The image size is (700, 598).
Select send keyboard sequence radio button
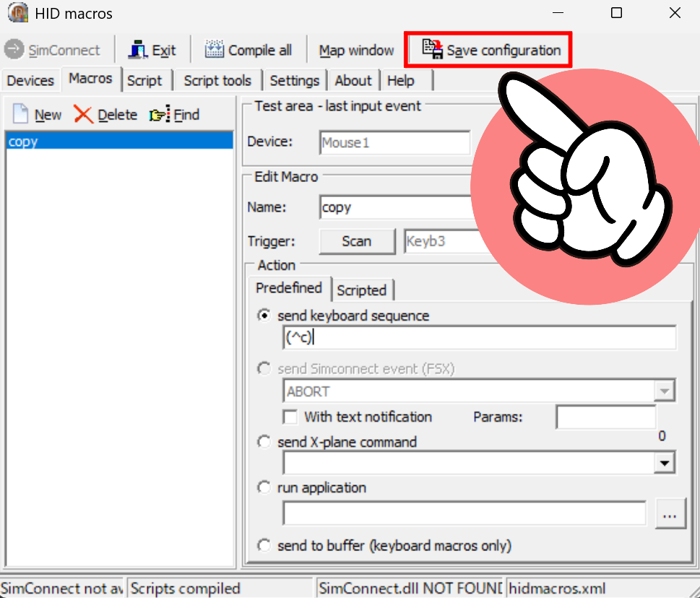[264, 316]
